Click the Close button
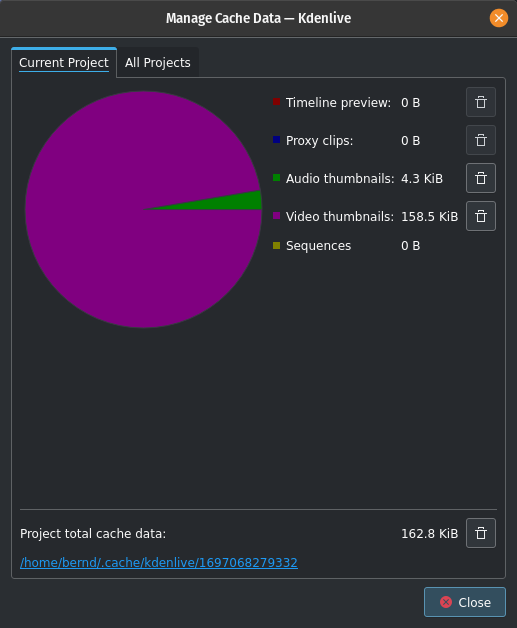The height and width of the screenshot is (628, 517). (465, 602)
